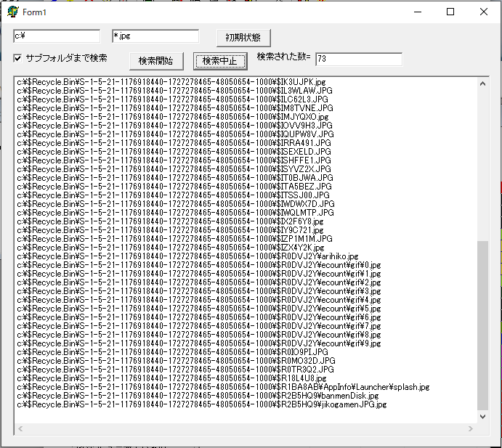
Task: Click the 初期状態 reset button
Action: [x=243, y=38]
